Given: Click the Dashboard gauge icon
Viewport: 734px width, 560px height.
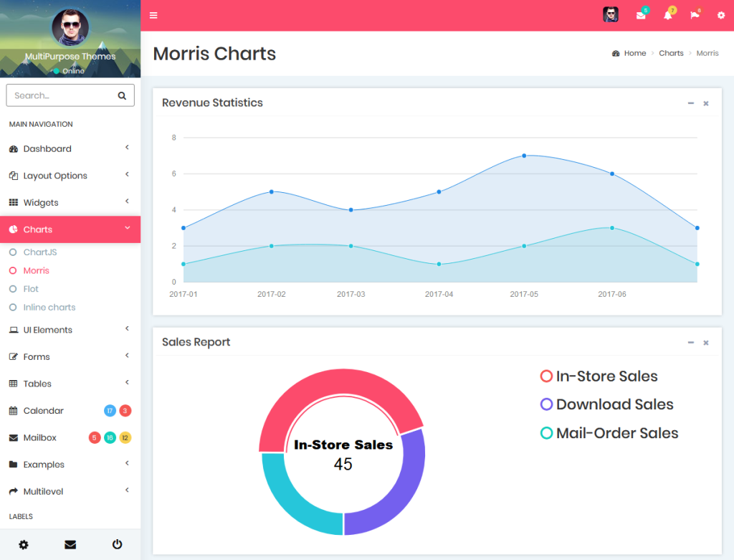Looking at the screenshot, I should tap(14, 149).
